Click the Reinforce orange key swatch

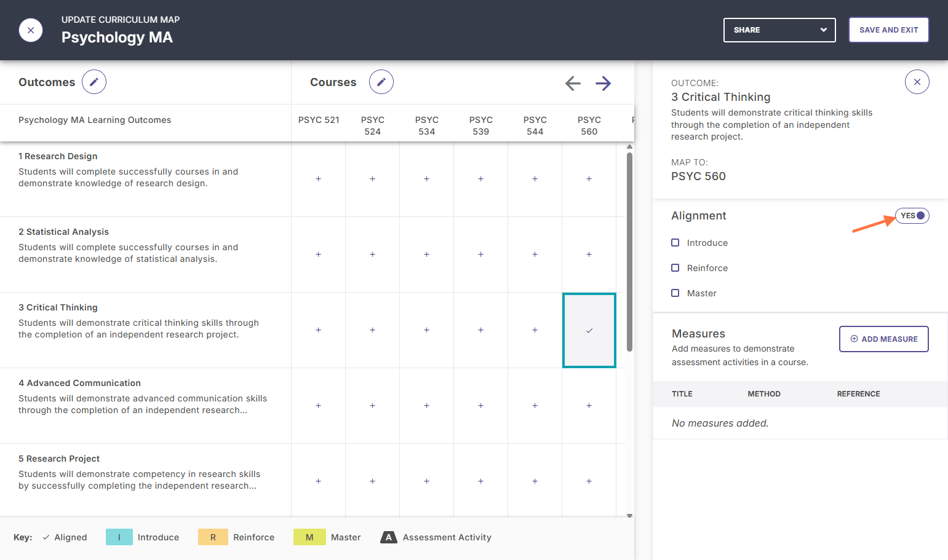pyautogui.click(x=213, y=537)
